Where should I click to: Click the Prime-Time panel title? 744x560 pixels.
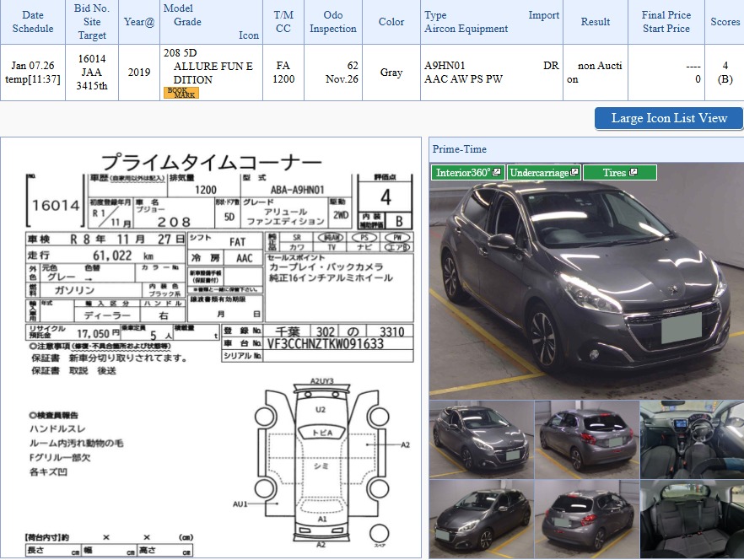point(459,149)
